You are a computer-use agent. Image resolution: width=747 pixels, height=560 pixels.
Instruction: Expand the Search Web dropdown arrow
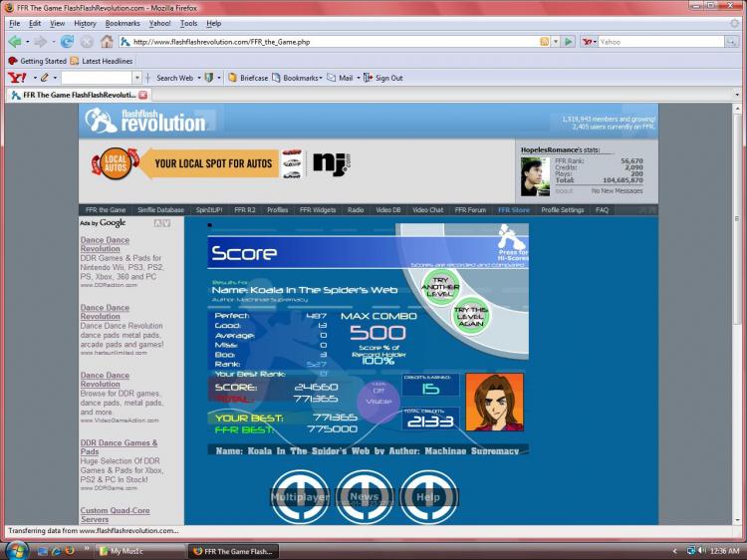[199, 78]
